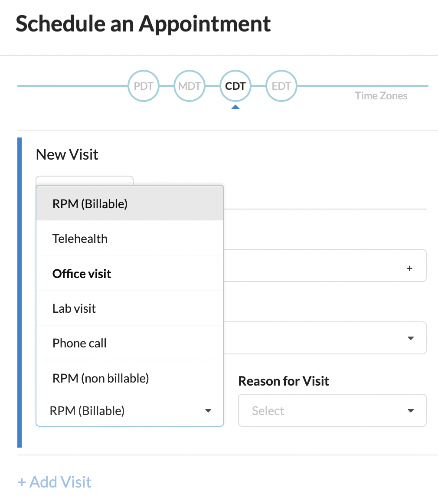Select the PDT time zone circle
This screenshot has width=438, height=504.
pos(144,86)
